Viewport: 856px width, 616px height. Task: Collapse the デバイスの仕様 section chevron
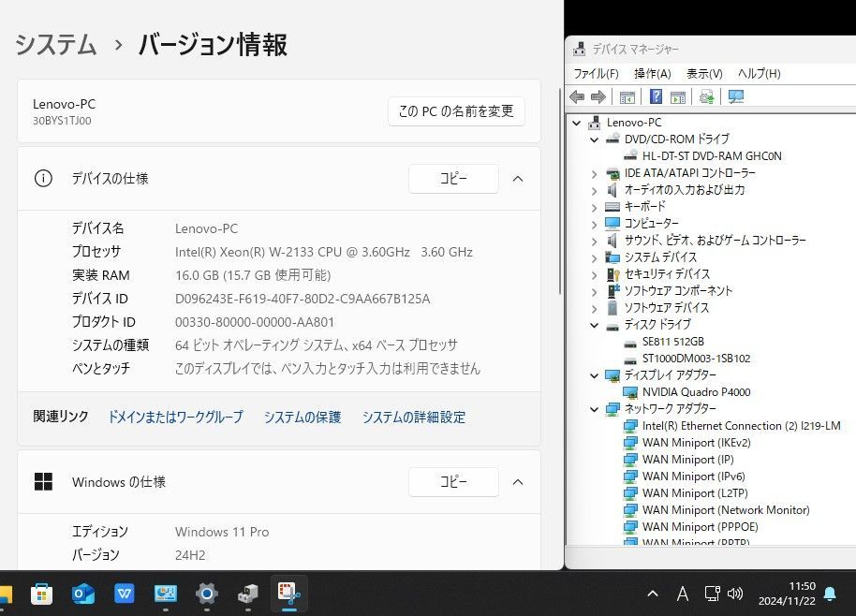[518, 179]
